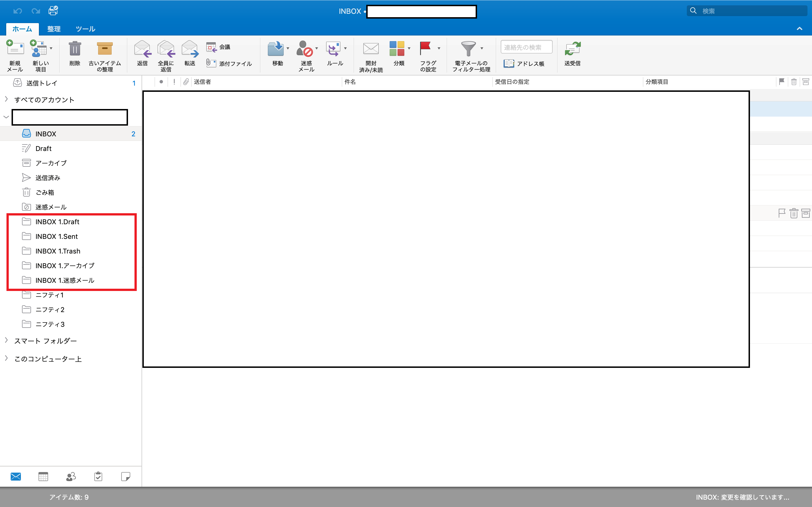This screenshot has width=812, height=507.
Task: Toggle the flag column header icon
Action: point(782,81)
